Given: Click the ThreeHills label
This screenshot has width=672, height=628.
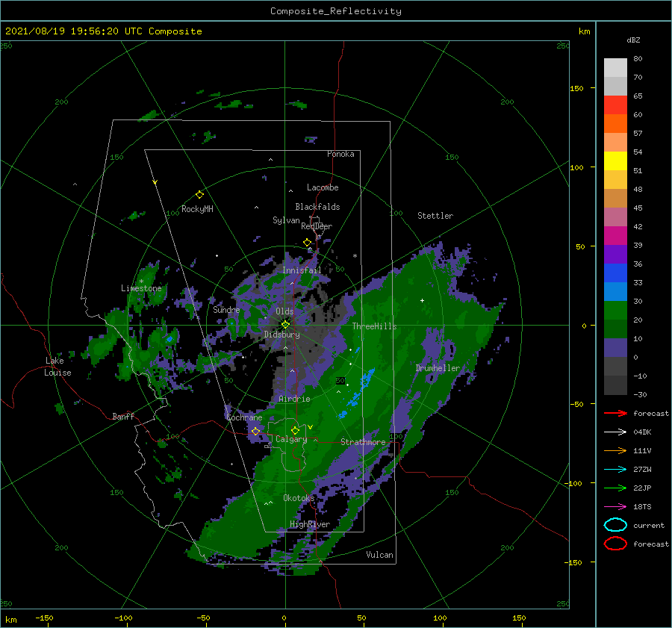Looking at the screenshot, I should (375, 326).
